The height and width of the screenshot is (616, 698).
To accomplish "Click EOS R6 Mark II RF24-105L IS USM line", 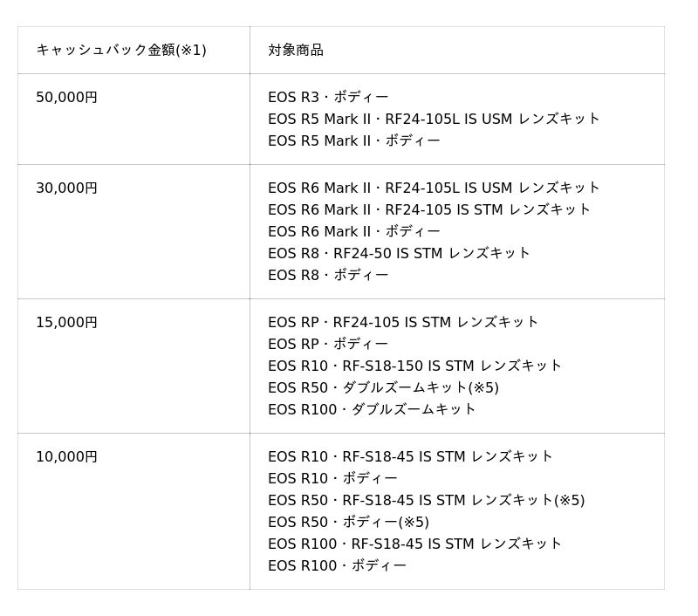I will coord(434,188).
